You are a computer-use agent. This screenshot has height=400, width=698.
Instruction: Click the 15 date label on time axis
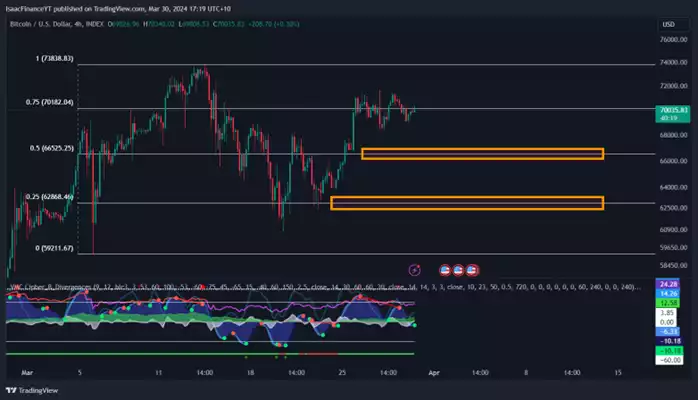point(618,373)
